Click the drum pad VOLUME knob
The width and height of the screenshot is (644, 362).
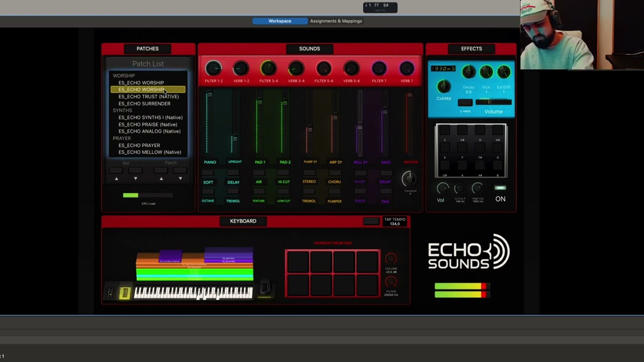coord(391,259)
